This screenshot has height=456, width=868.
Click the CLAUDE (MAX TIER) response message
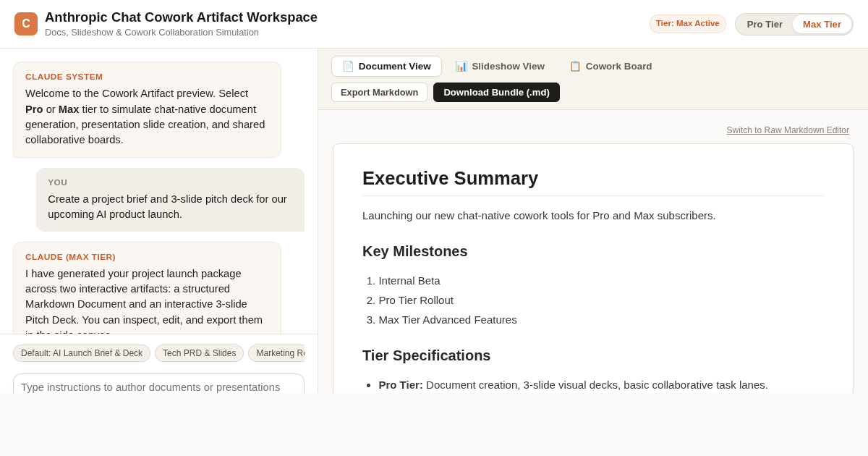pos(147,288)
